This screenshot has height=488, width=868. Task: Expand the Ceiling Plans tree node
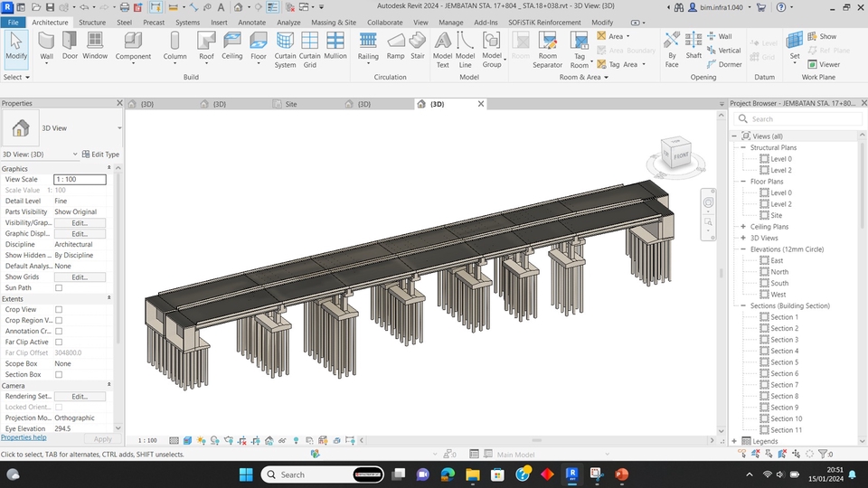(743, 227)
